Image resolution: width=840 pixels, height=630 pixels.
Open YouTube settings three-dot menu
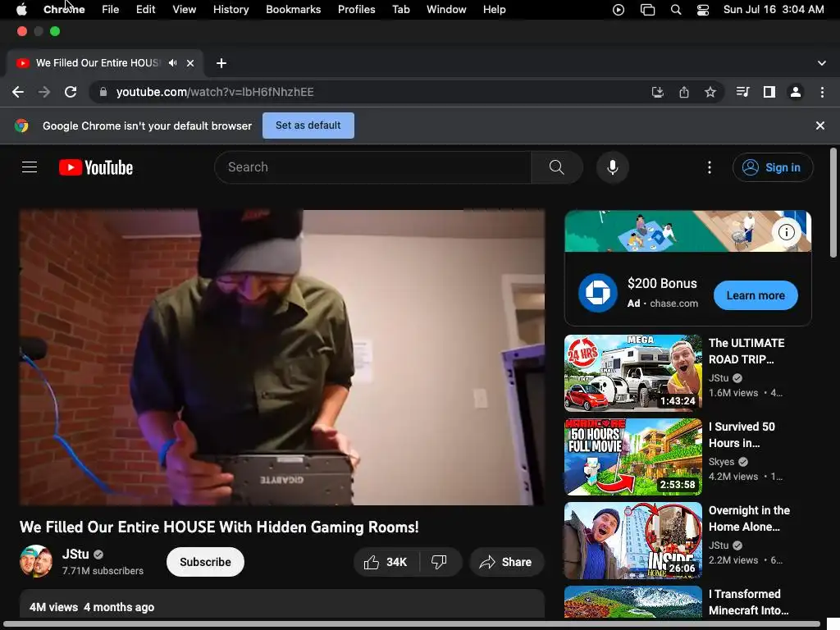pyautogui.click(x=710, y=167)
